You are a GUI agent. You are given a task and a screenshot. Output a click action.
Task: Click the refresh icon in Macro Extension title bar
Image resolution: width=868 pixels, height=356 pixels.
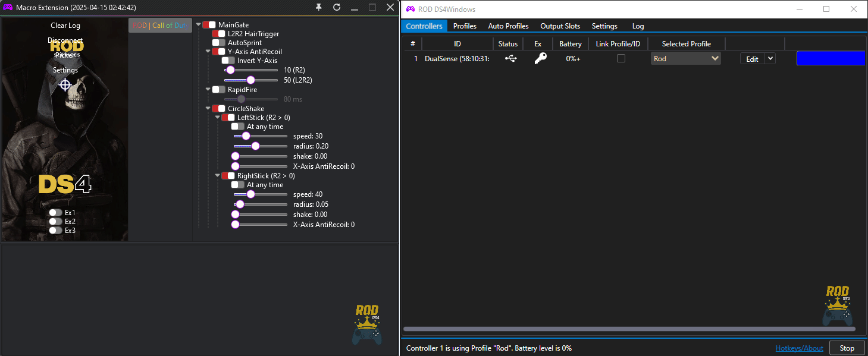(337, 7)
